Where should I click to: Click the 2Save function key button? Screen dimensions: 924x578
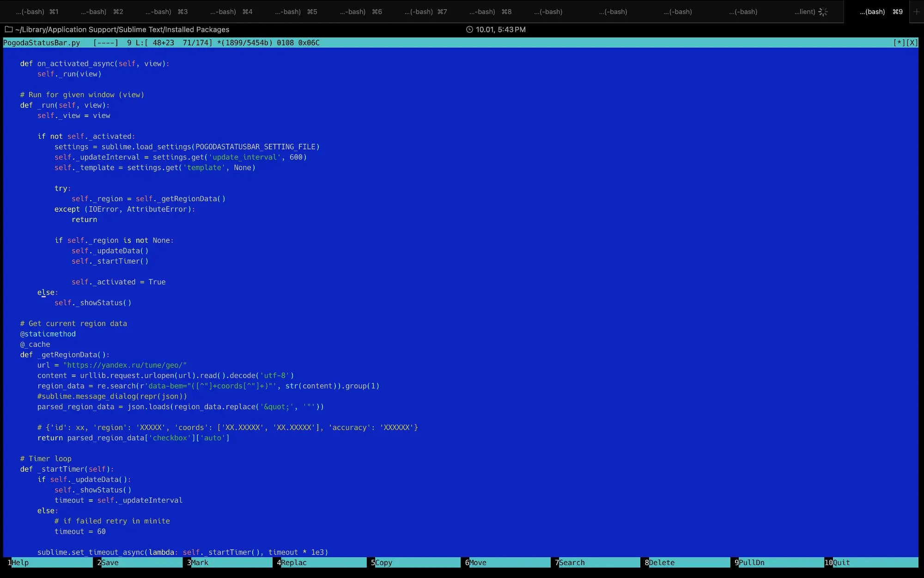tap(140, 562)
